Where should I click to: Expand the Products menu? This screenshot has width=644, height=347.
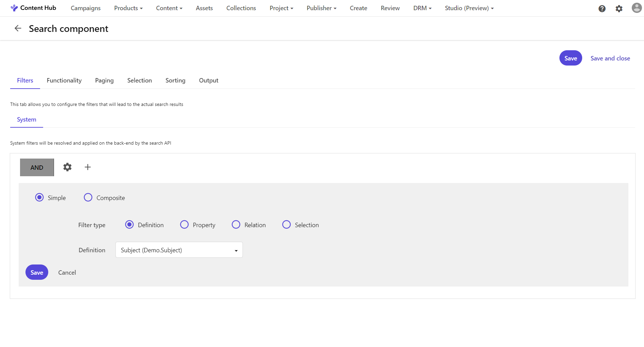coord(128,8)
